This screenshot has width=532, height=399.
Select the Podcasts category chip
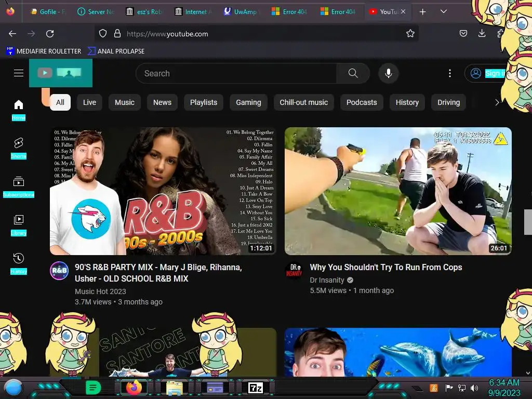[x=362, y=102]
